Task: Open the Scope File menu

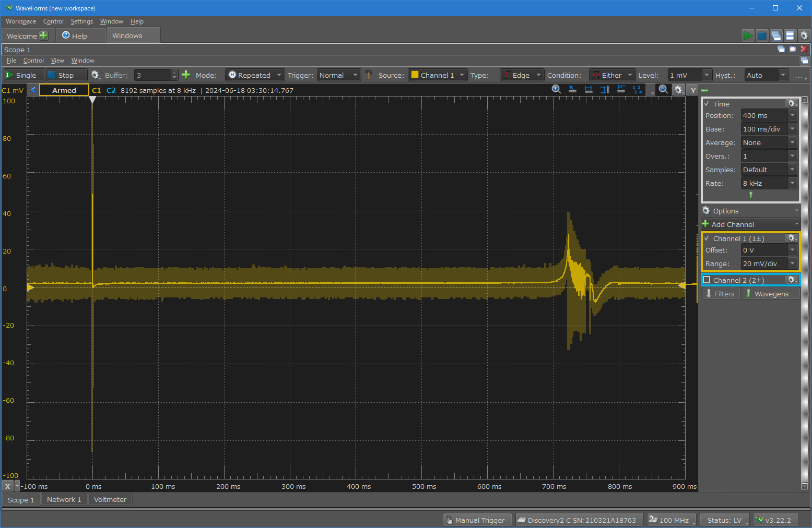Action: pos(11,61)
